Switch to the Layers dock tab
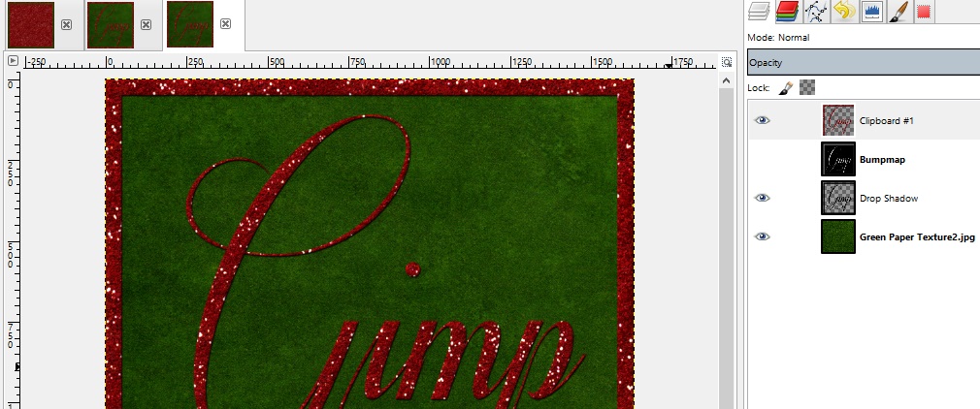 [759, 12]
